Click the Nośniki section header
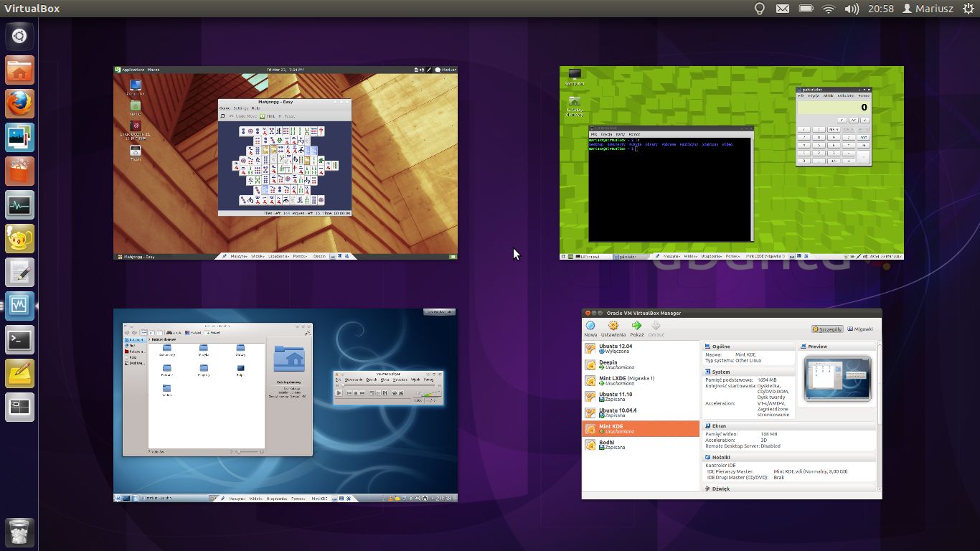Image resolution: width=980 pixels, height=551 pixels. tap(789, 457)
